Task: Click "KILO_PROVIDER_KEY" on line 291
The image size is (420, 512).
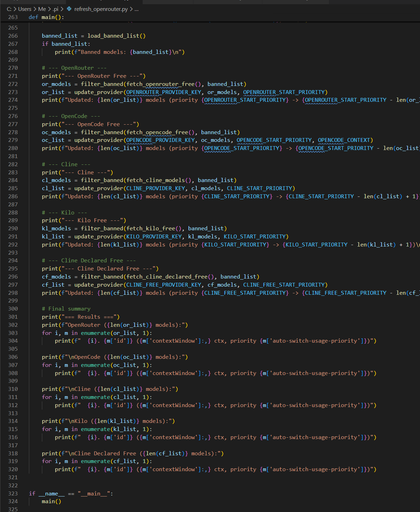Action: click(x=154, y=237)
